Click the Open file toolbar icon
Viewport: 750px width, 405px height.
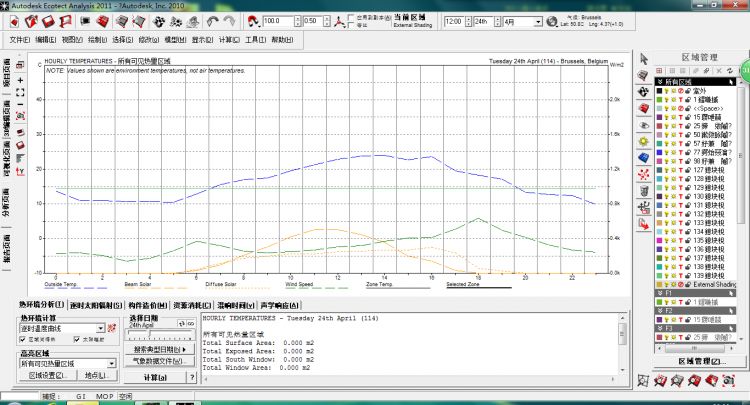pos(32,22)
